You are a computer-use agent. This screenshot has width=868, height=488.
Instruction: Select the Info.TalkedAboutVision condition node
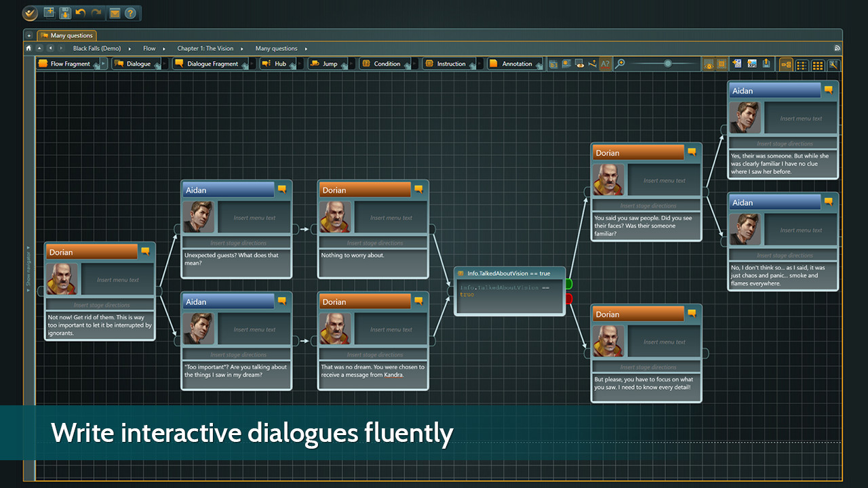coord(509,290)
